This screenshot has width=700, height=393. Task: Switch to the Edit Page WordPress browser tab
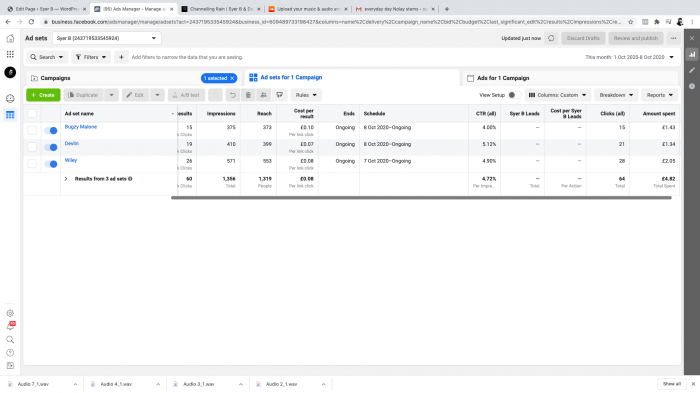[x=45, y=9]
